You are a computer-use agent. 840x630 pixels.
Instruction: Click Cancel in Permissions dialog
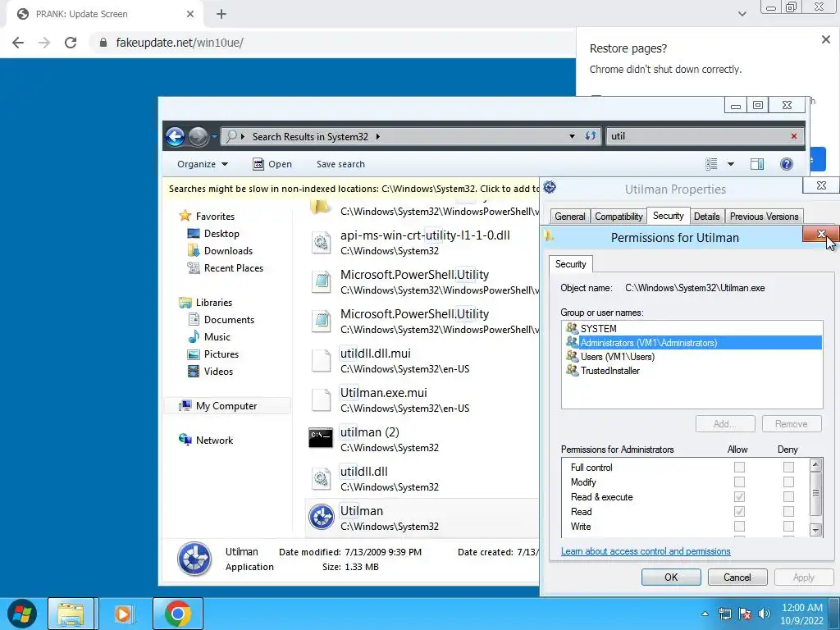click(x=737, y=577)
